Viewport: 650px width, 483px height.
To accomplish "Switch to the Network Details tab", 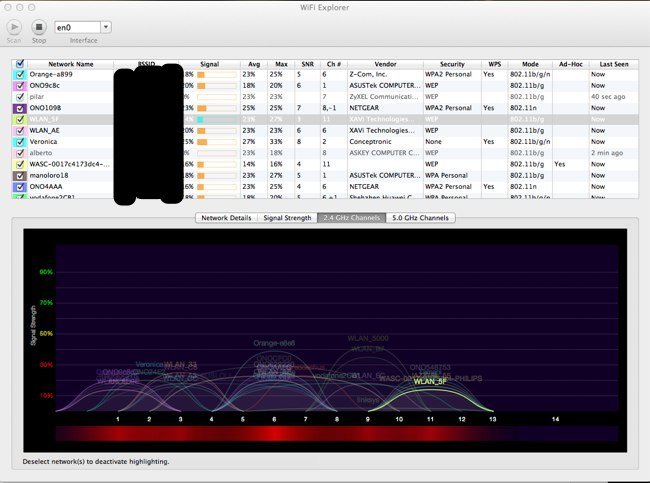I will click(226, 217).
